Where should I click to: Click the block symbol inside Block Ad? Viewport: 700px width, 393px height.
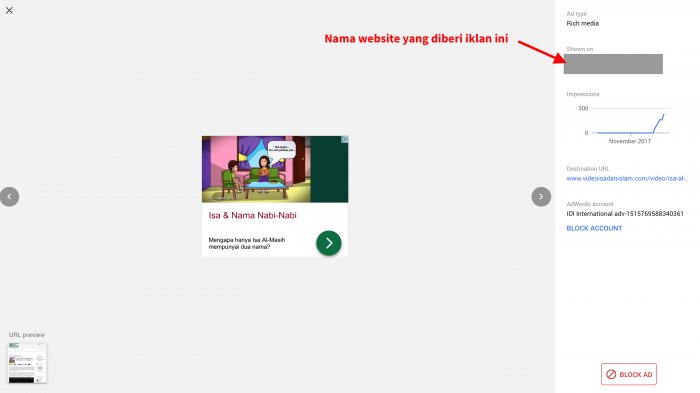611,374
